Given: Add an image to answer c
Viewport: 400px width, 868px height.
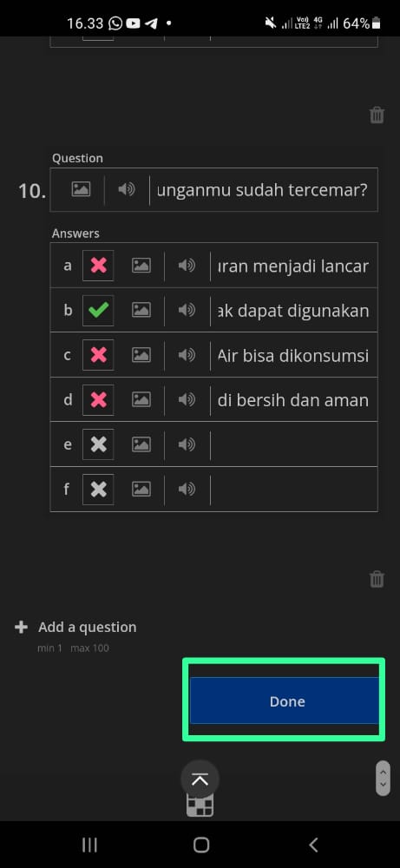Looking at the screenshot, I should tap(141, 355).
